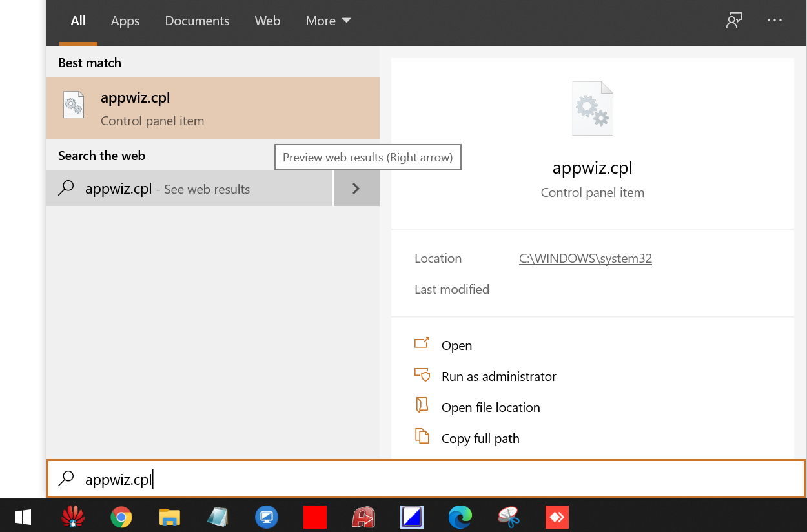Image resolution: width=807 pixels, height=532 pixels.
Task: Open the ellipsis options menu
Action: 774,20
